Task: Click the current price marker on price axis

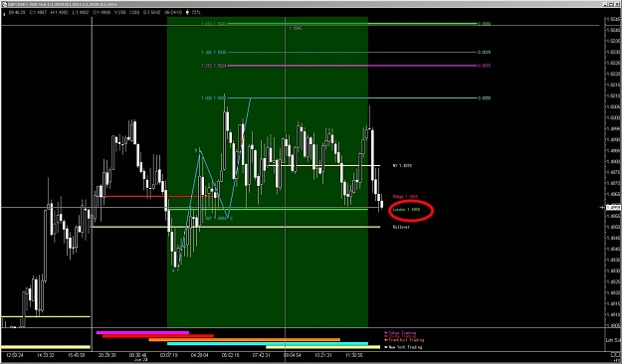Action: 612,208
